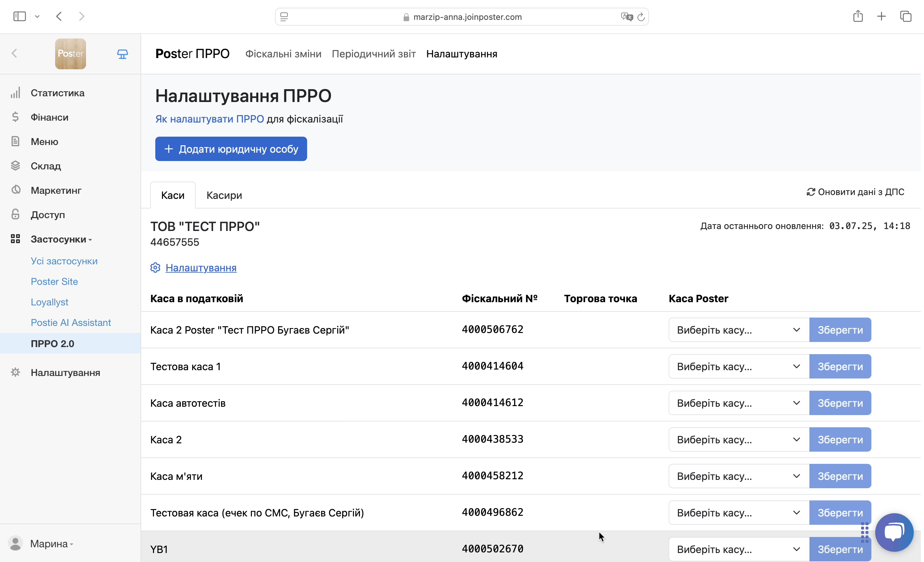Switch to Фіскальні зміни tab
924x562 pixels.
tap(283, 54)
